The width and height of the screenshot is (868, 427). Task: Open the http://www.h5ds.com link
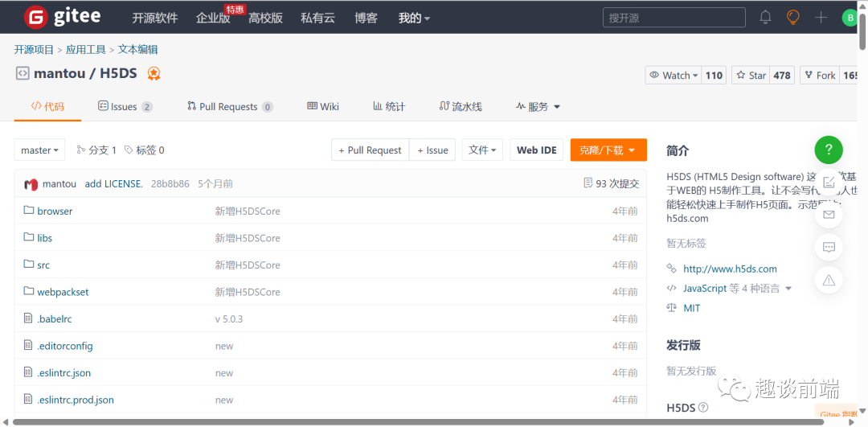pyautogui.click(x=730, y=269)
